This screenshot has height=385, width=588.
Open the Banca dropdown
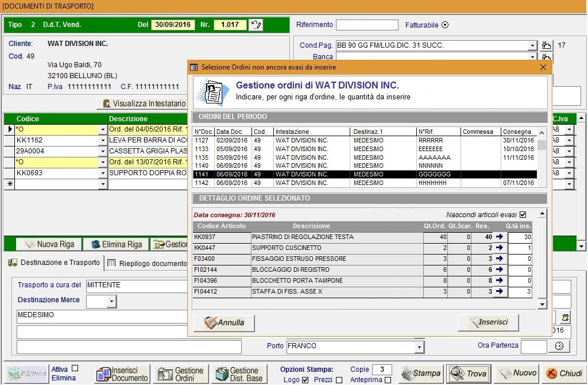[x=532, y=57]
